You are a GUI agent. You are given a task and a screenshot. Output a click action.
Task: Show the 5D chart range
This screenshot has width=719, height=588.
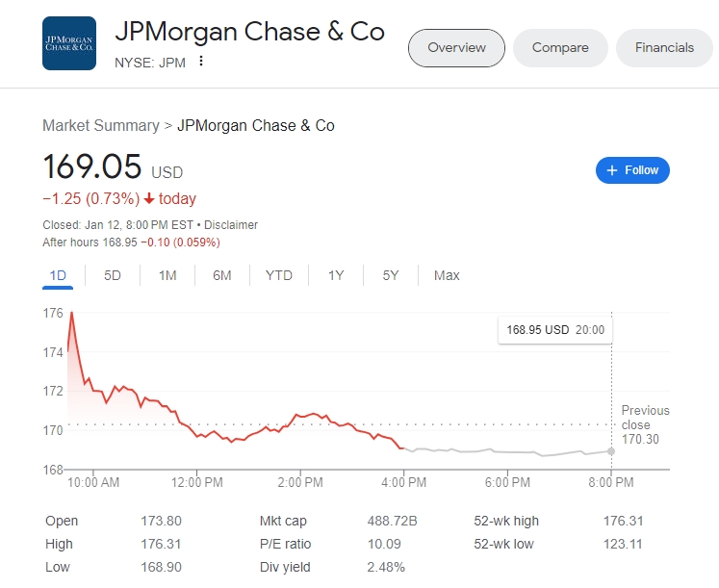113,275
